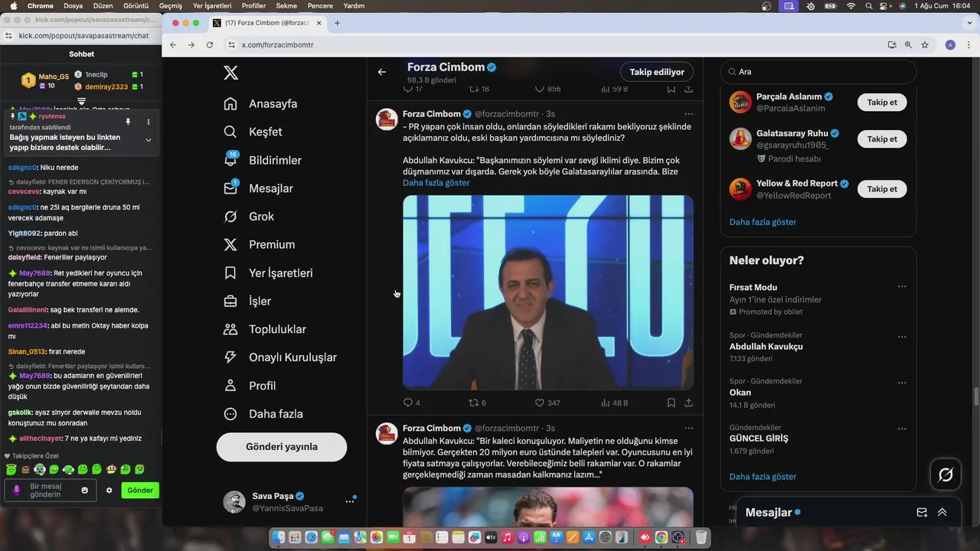Open Anasayfa in the X sidebar
Image resolution: width=980 pixels, height=551 pixels.
click(260, 103)
